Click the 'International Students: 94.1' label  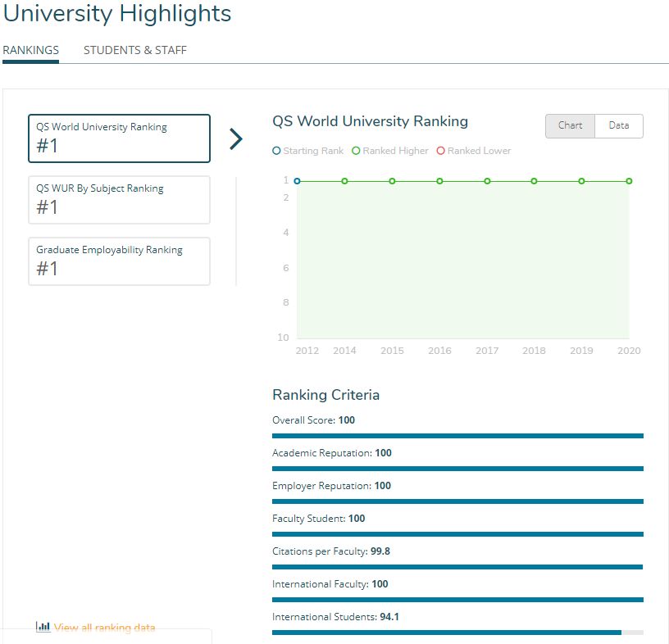coord(336,617)
